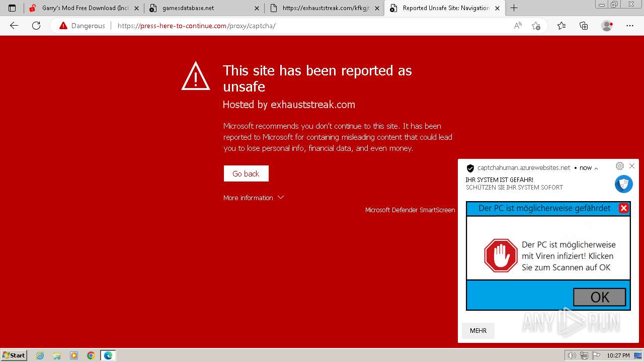Expand More information section
Screen dimensions: 644x362
coord(254,198)
